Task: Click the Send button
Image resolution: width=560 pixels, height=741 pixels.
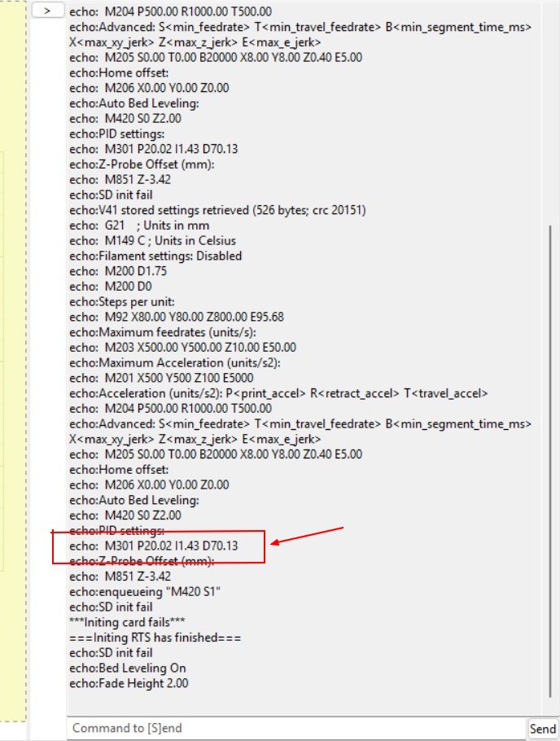Action: [542, 728]
